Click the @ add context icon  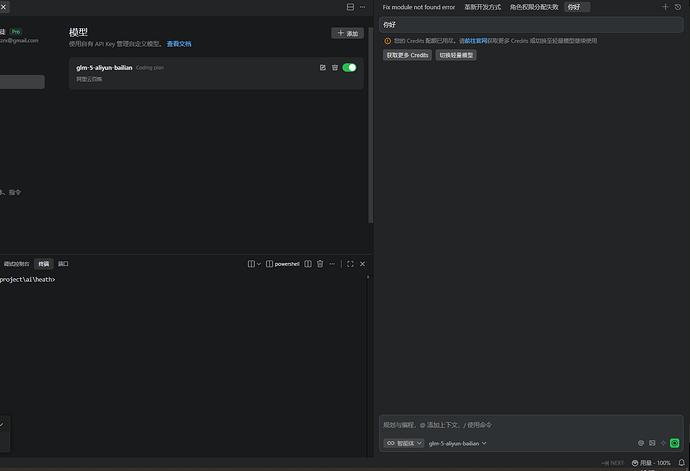pyautogui.click(x=641, y=443)
